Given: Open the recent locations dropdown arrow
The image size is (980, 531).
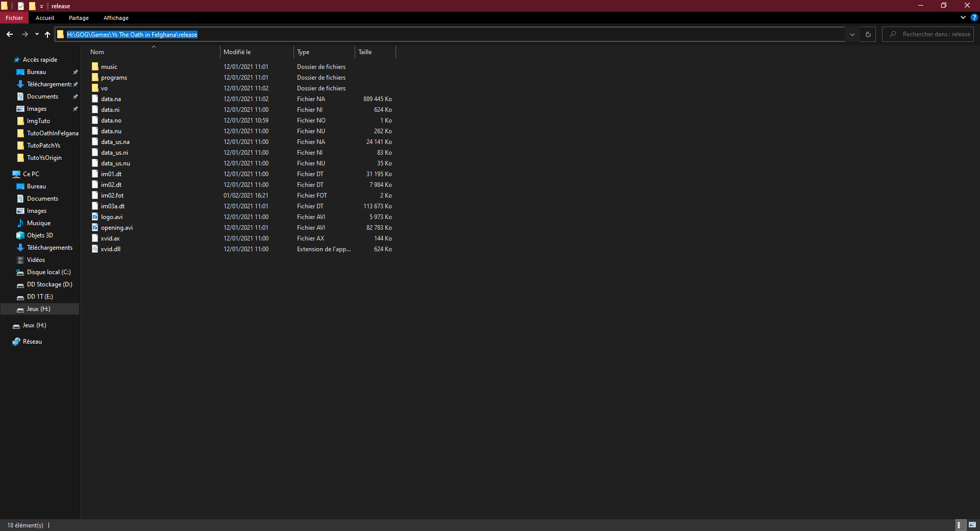Looking at the screenshot, I should 37,34.
